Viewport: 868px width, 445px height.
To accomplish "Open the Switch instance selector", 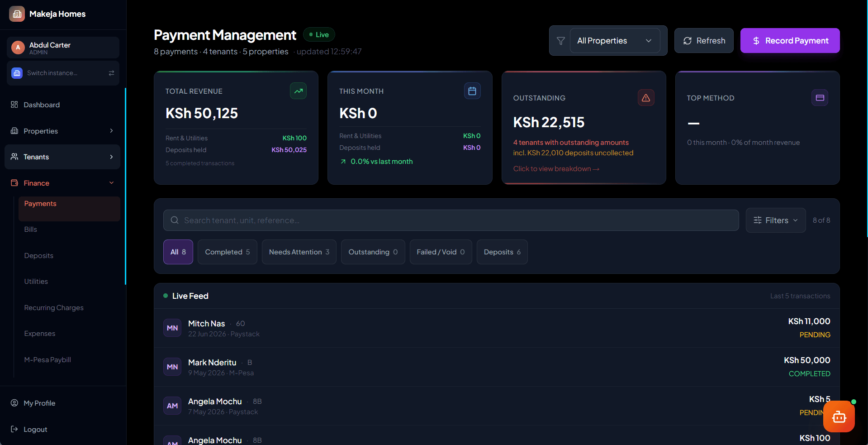I will (x=63, y=73).
